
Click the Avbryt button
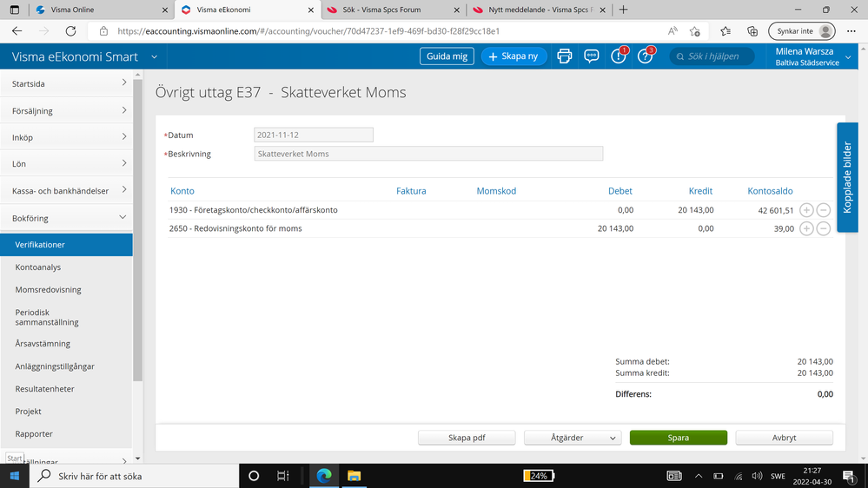784,438
